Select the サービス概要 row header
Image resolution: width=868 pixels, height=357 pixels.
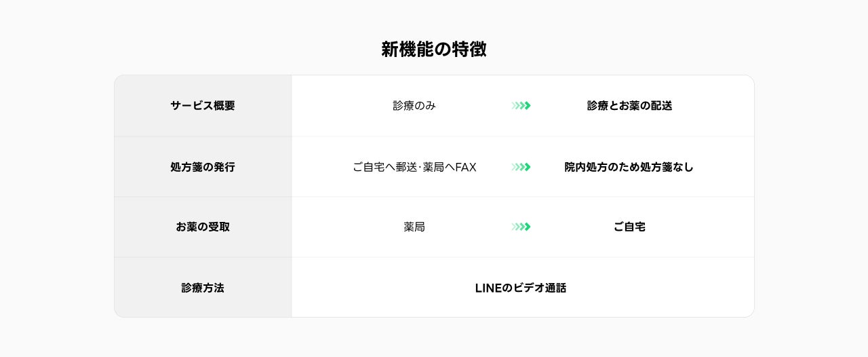pyautogui.click(x=202, y=106)
